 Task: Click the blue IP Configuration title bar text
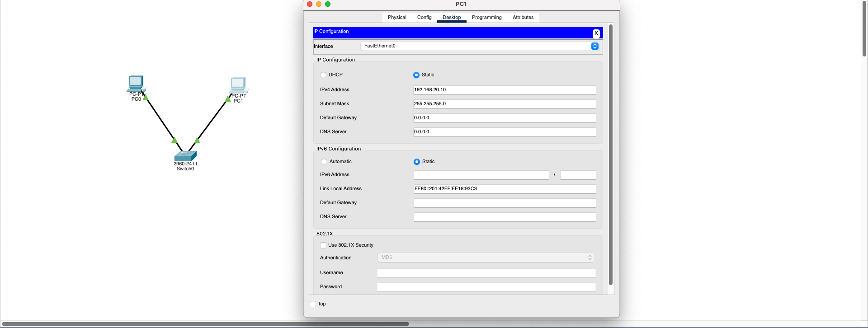point(331,32)
